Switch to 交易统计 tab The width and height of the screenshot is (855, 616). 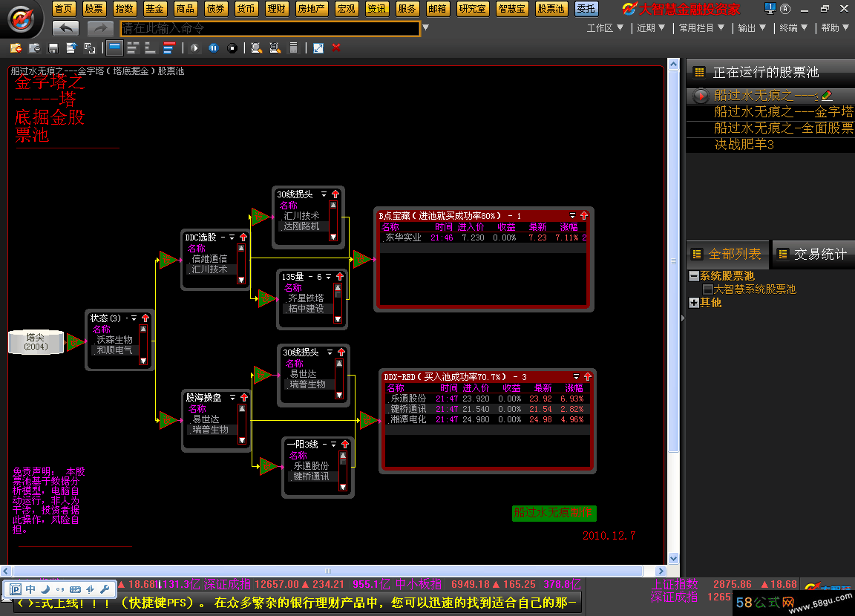coord(813,254)
